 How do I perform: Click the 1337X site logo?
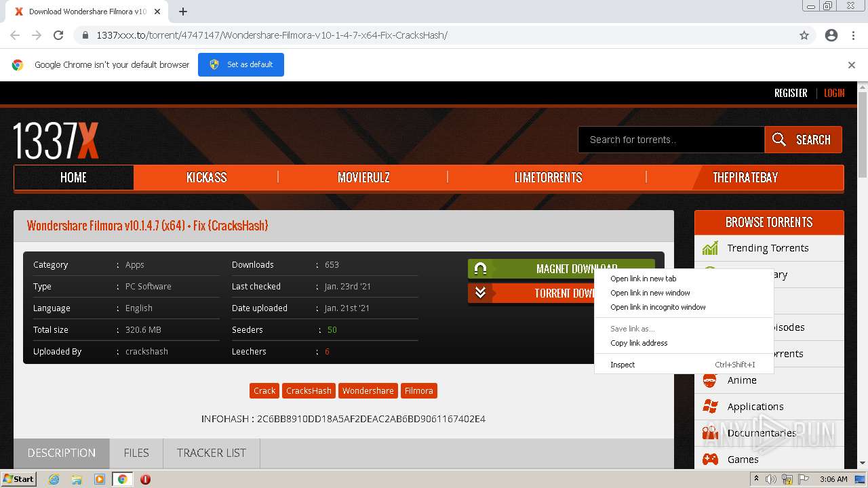56,141
